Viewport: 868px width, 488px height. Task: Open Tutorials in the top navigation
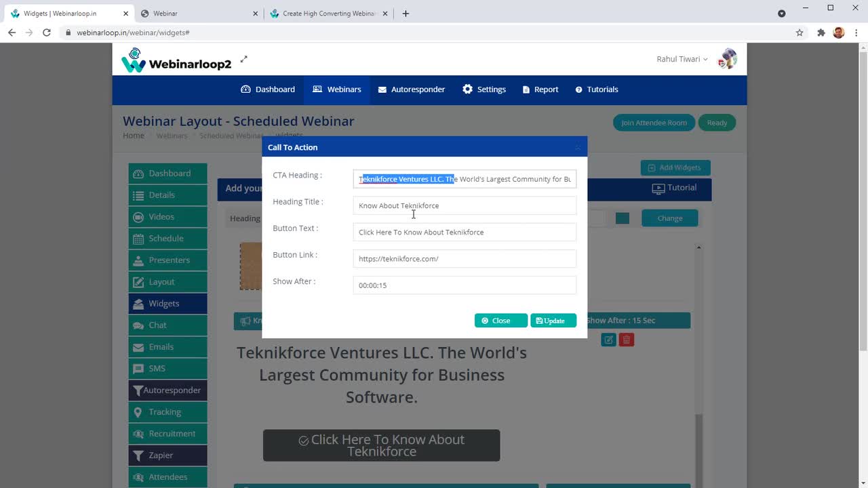pos(597,89)
